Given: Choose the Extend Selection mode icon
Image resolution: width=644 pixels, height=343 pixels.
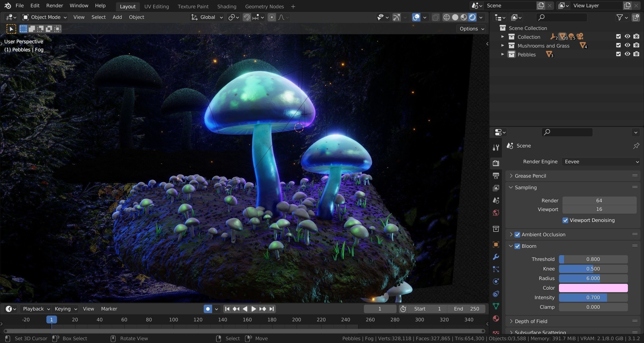Looking at the screenshot, I should point(32,29).
